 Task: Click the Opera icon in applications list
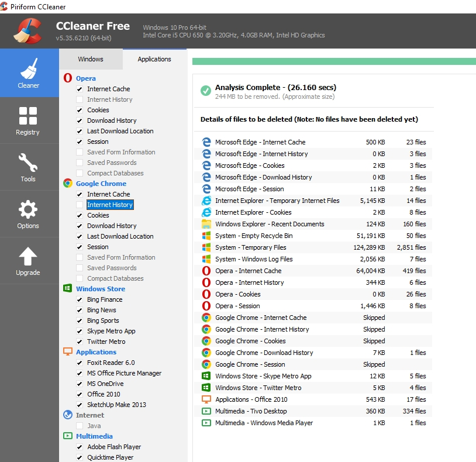tap(68, 78)
